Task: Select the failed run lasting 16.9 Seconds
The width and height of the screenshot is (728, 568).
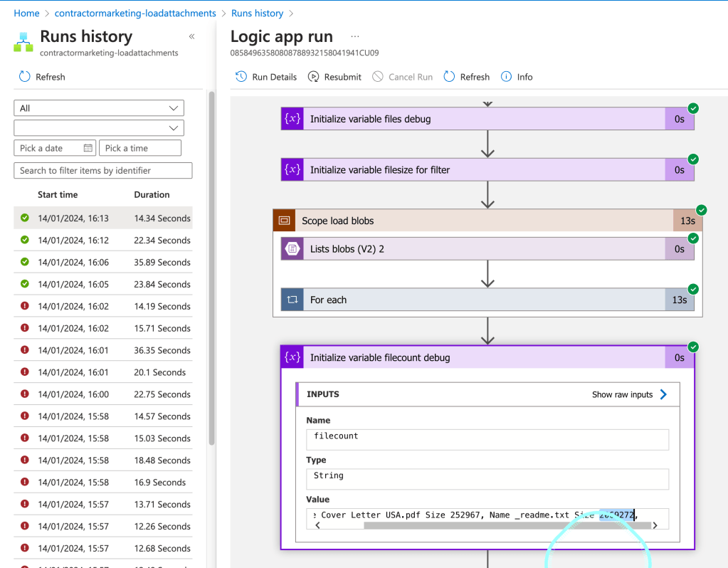Action: tap(103, 482)
